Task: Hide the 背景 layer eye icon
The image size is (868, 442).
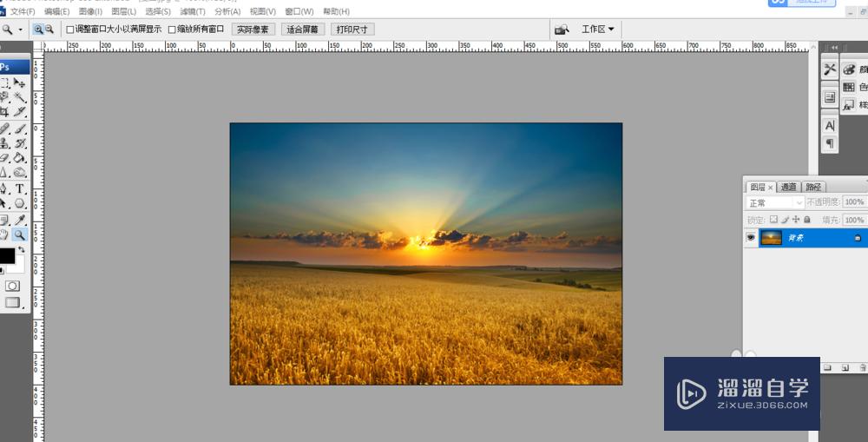Action: coord(751,238)
